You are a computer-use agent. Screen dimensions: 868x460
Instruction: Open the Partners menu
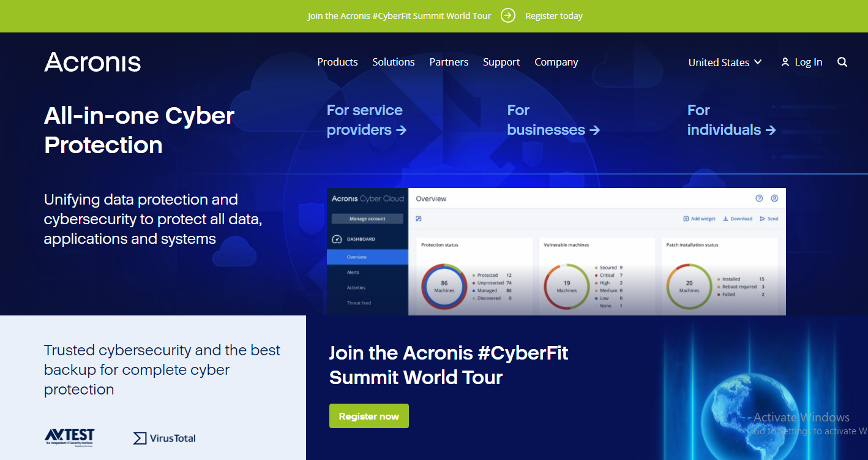(x=449, y=62)
